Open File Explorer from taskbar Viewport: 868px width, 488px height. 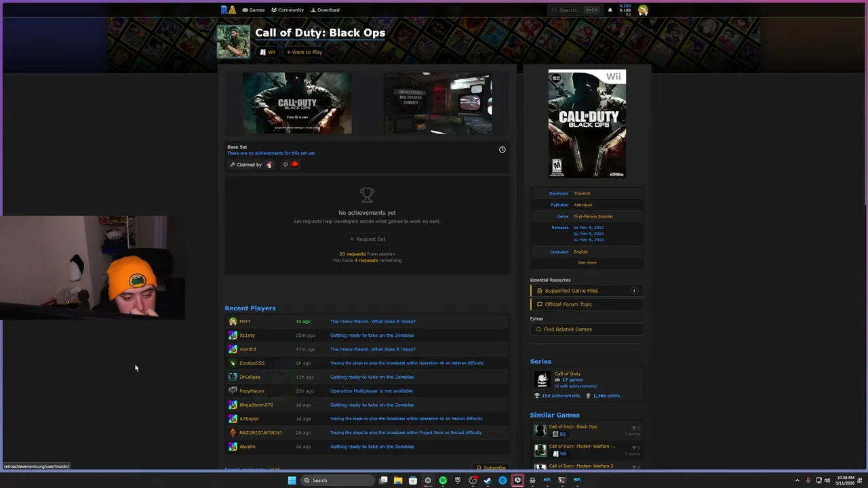pos(398,481)
